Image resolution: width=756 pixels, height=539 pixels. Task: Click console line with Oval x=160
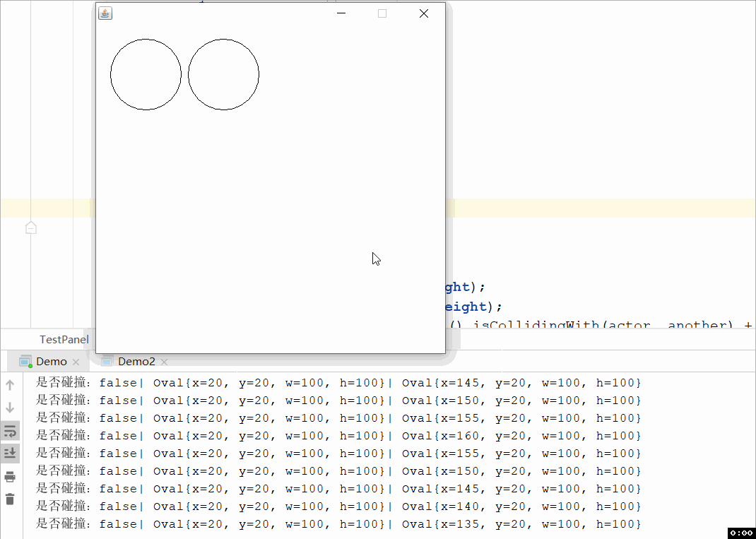coord(339,436)
